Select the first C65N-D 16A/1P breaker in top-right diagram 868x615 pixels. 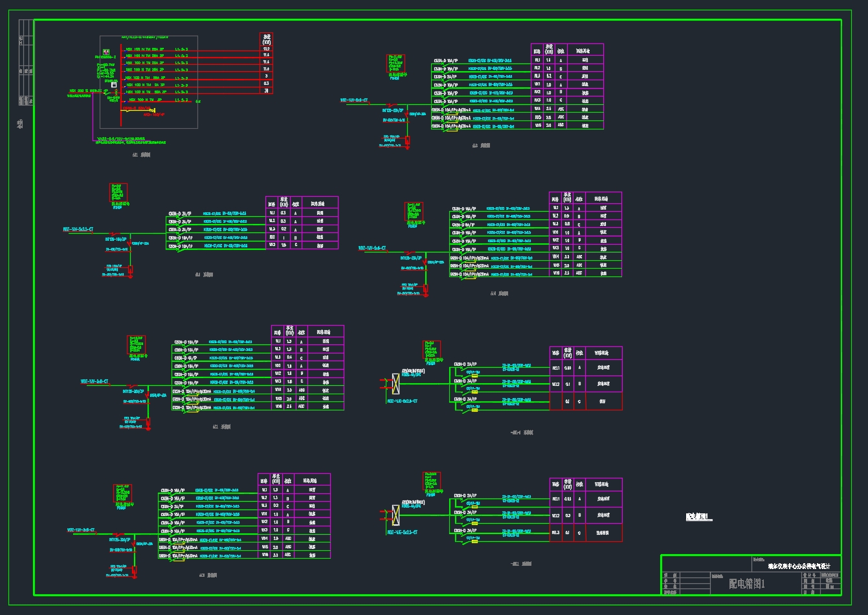point(446,60)
